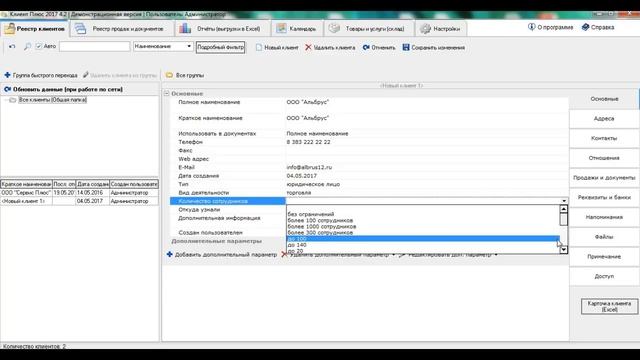This screenshot has width=640, height=360.
Task: Click the Карточка клиента (Excel) button
Action: coord(609,307)
